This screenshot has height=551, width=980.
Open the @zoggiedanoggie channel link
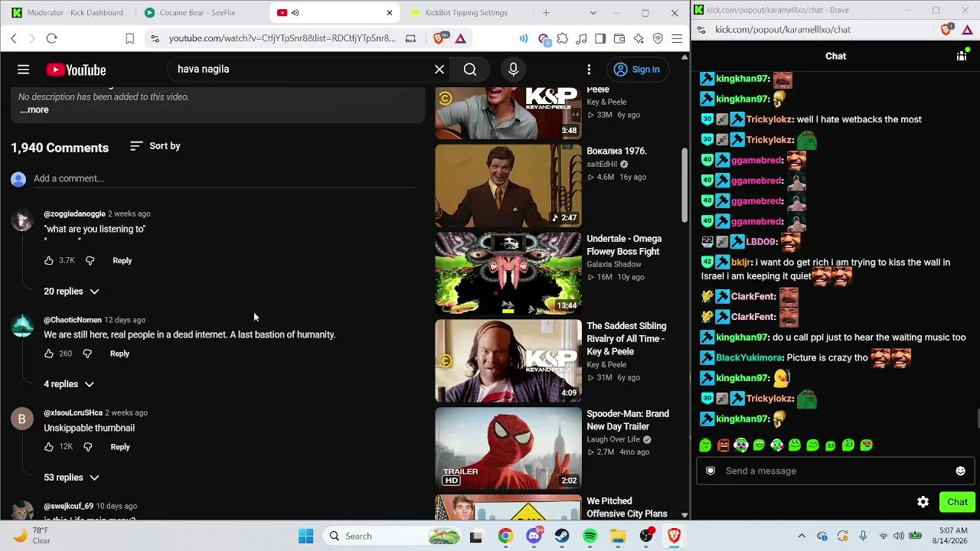coord(74,214)
